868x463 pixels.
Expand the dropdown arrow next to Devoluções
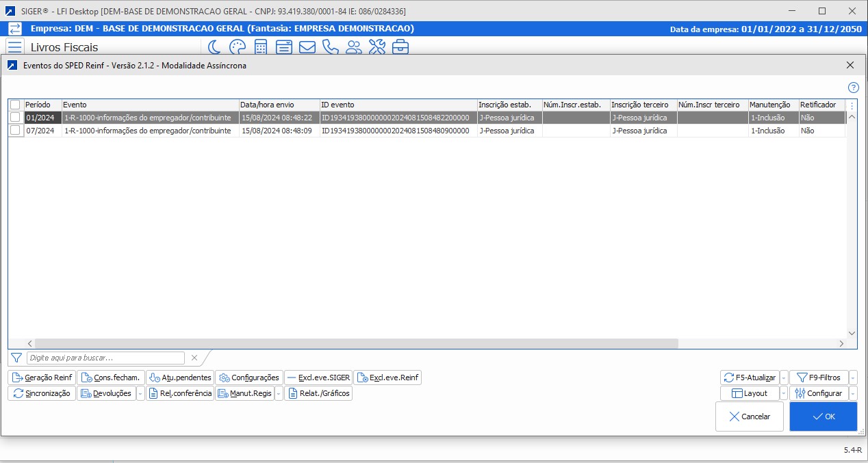[x=140, y=393]
